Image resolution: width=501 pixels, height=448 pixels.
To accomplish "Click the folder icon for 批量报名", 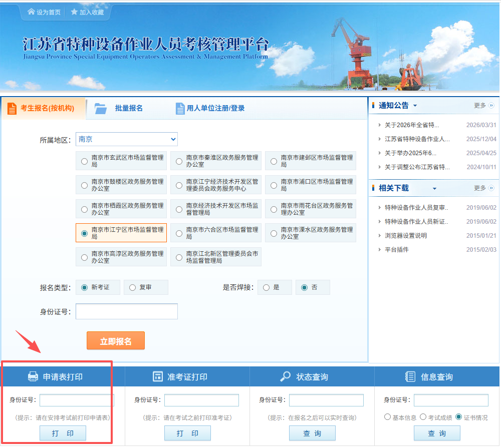I will click(x=101, y=109).
